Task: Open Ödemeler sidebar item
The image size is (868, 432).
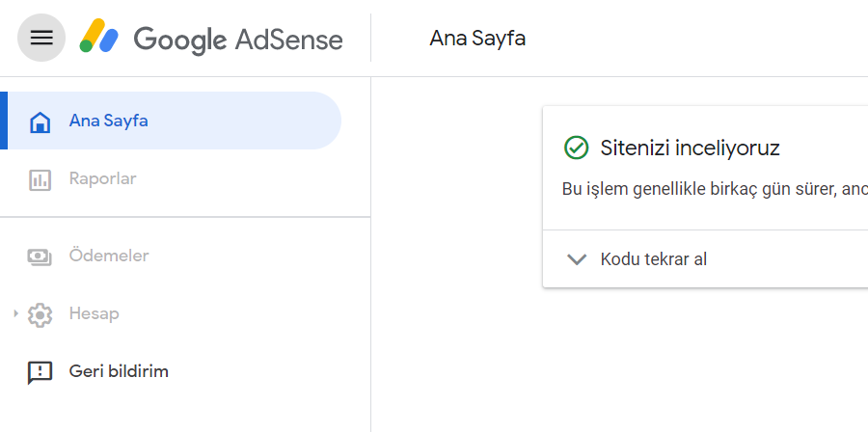Action: click(x=171, y=256)
